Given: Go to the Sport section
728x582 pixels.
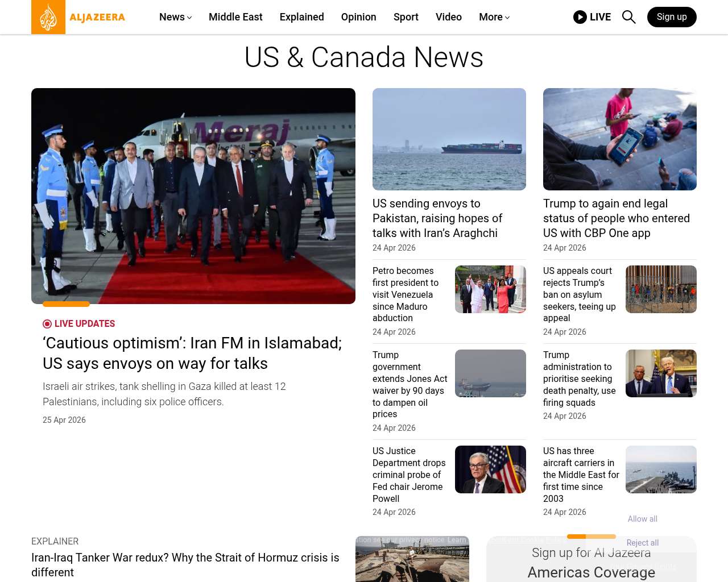Looking at the screenshot, I should pos(406,17).
